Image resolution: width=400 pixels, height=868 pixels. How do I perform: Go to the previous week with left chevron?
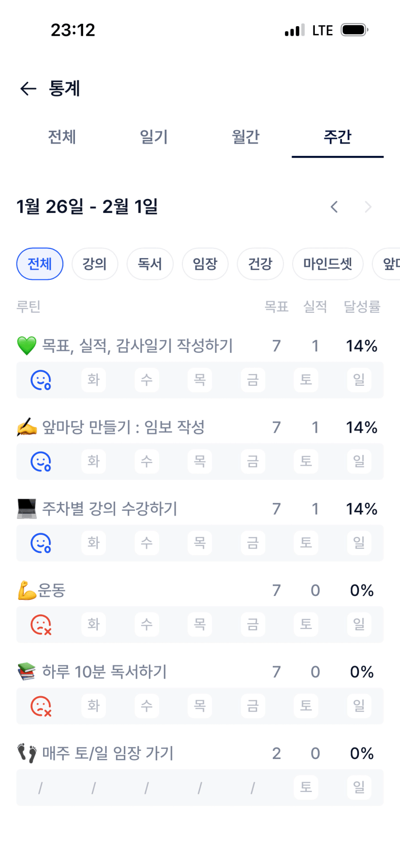[334, 207]
